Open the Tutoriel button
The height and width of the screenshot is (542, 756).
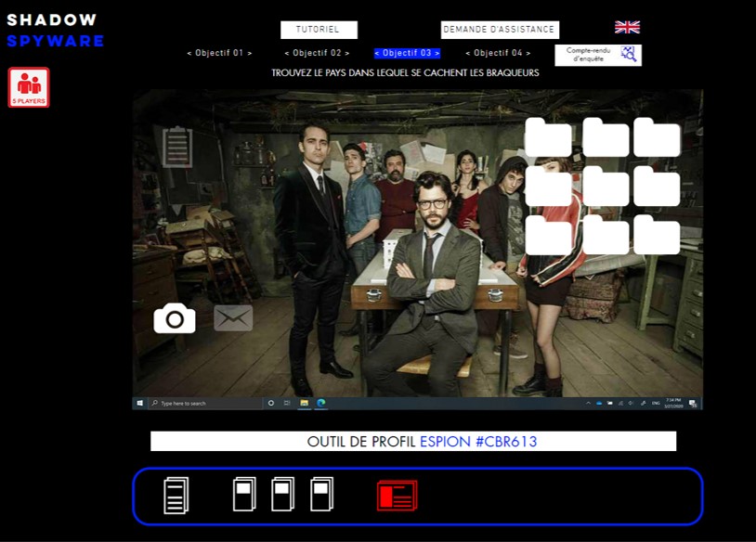[319, 30]
